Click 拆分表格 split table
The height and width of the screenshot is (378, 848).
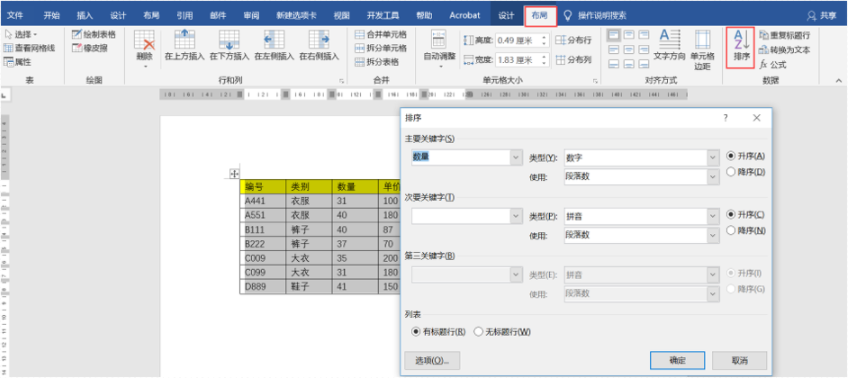(x=377, y=62)
